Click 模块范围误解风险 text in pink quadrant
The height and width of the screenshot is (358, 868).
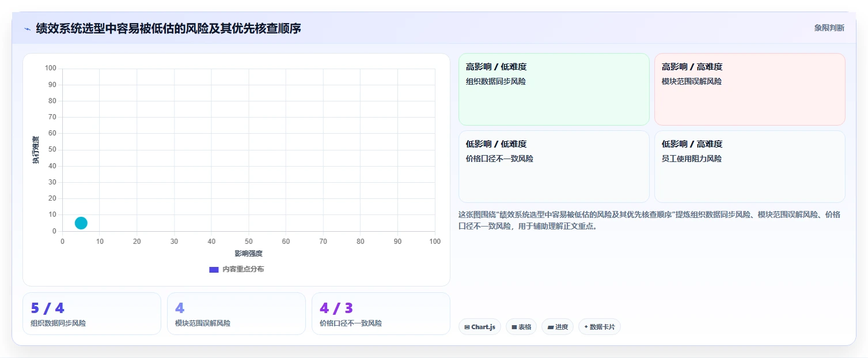point(692,81)
